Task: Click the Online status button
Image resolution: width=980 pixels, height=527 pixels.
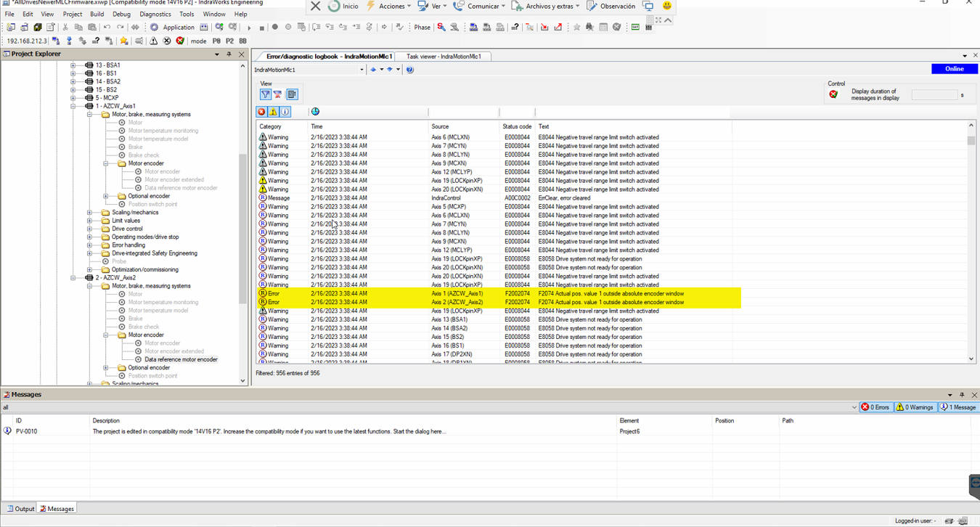Action: tap(954, 69)
